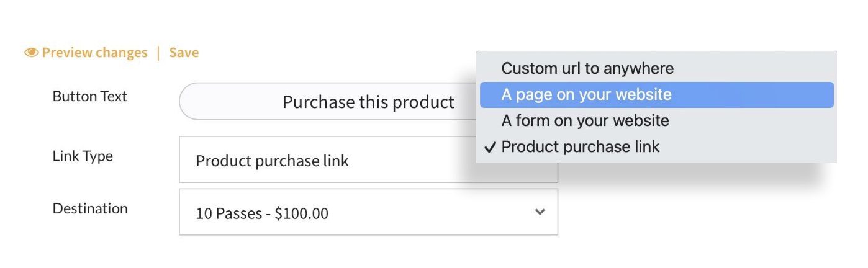
Task: Click the checkmark icon beside Product purchase link
Action: coord(490,147)
